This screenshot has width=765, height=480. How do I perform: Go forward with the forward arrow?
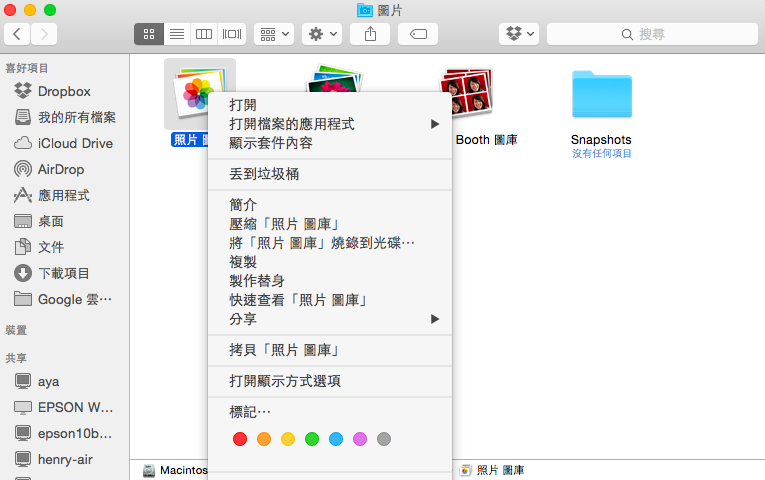[44, 34]
